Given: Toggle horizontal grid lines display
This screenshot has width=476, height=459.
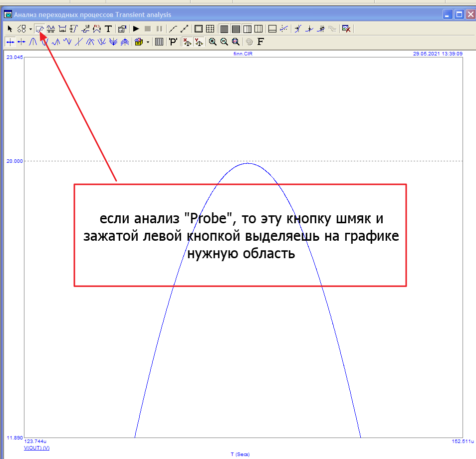Looking at the screenshot, I should point(236,29).
